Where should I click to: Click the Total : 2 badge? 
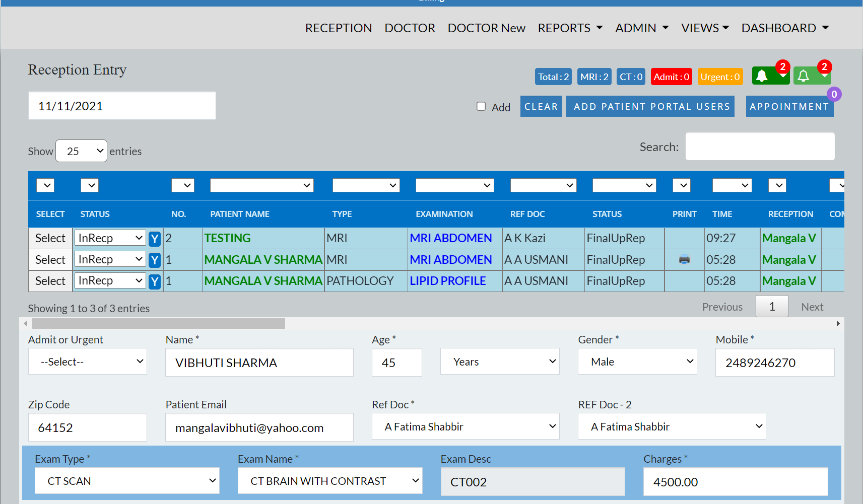point(553,77)
